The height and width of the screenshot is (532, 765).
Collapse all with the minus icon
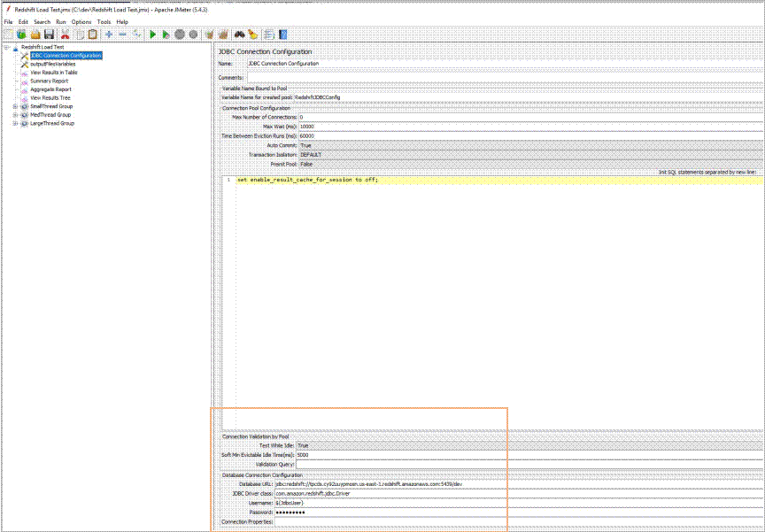[122, 35]
